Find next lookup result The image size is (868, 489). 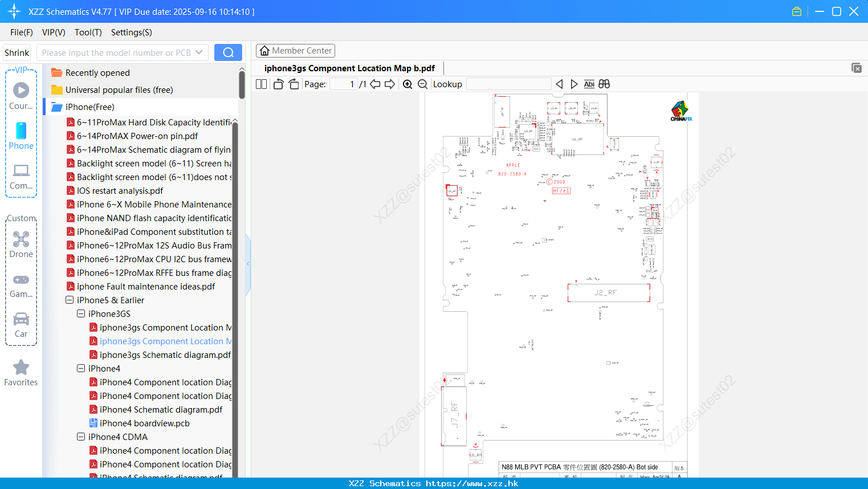tap(574, 84)
